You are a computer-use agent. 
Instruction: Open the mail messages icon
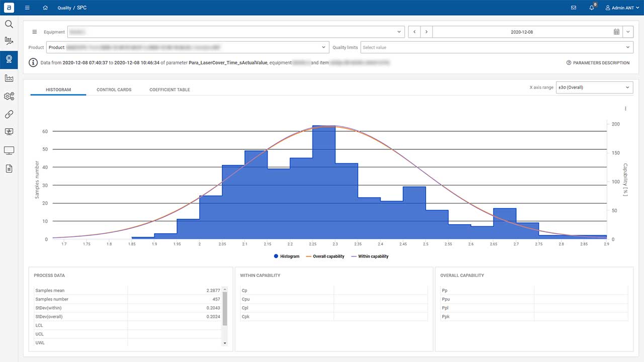click(574, 8)
